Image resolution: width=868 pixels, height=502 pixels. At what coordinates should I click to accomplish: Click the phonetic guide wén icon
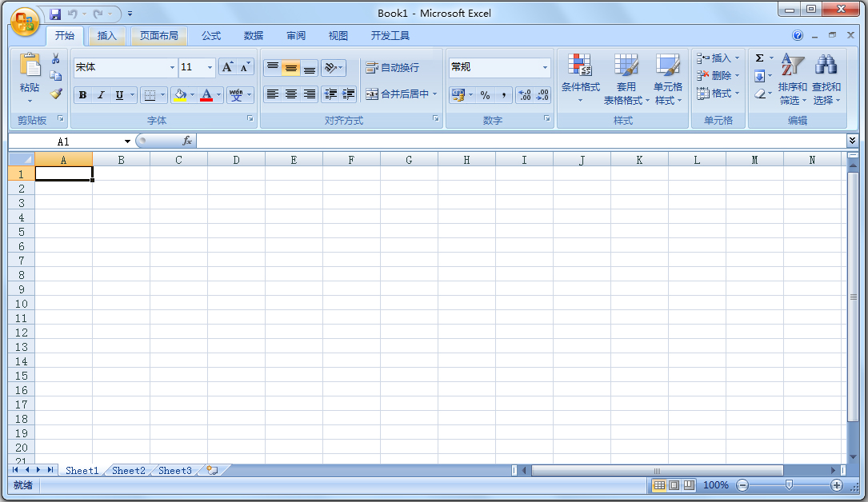coord(236,95)
